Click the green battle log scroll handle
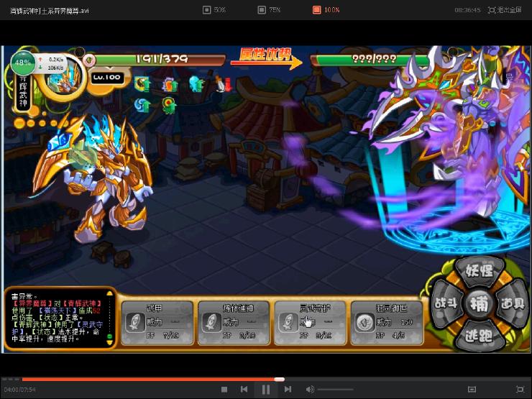The image size is (532, 399). 109,336
